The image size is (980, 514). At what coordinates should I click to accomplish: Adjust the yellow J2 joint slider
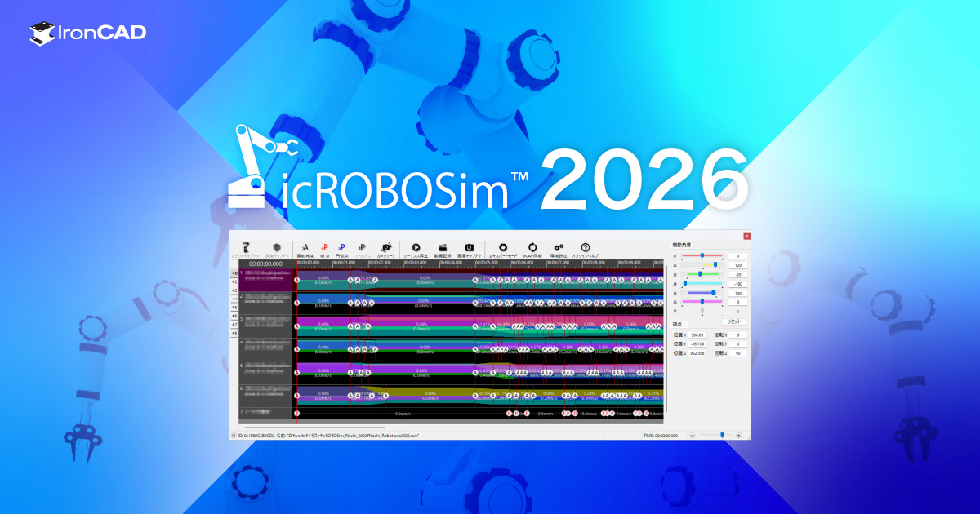pyautogui.click(x=702, y=264)
